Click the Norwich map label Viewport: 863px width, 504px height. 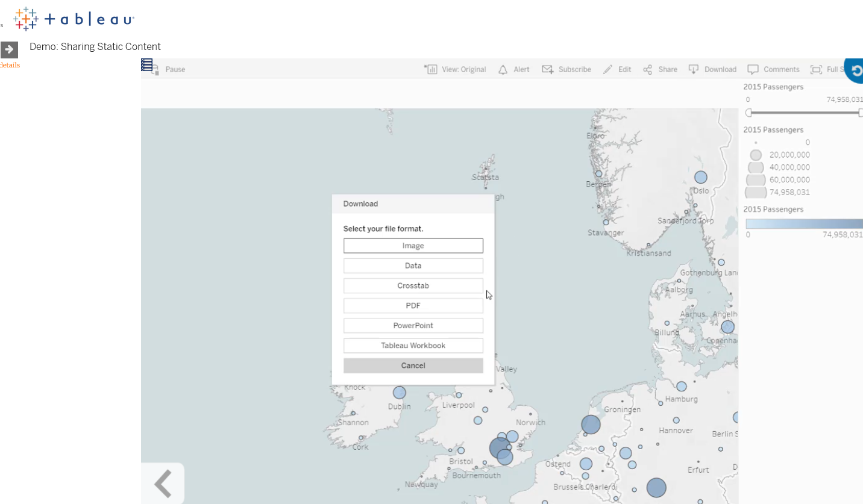point(530,422)
